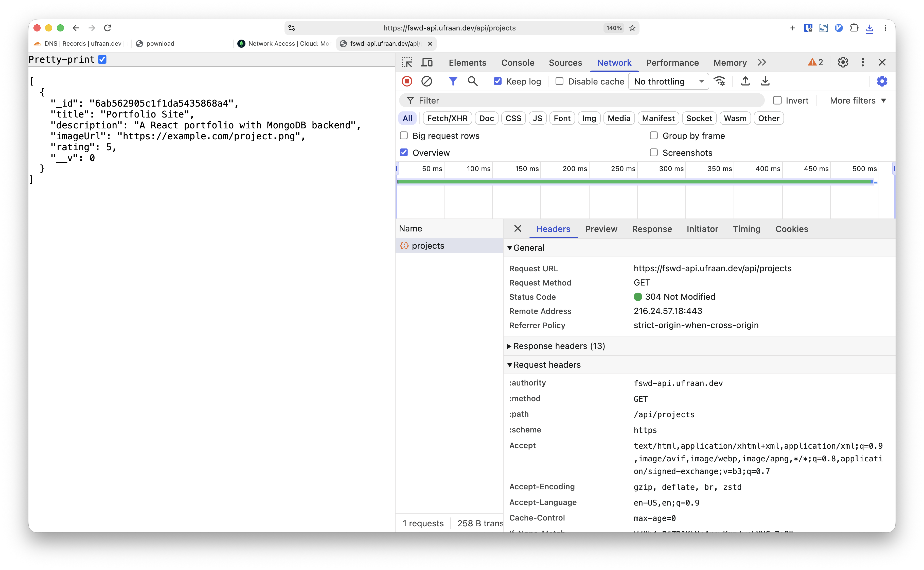924x570 pixels.
Task: Open site information icon in address bar
Action: click(292, 28)
